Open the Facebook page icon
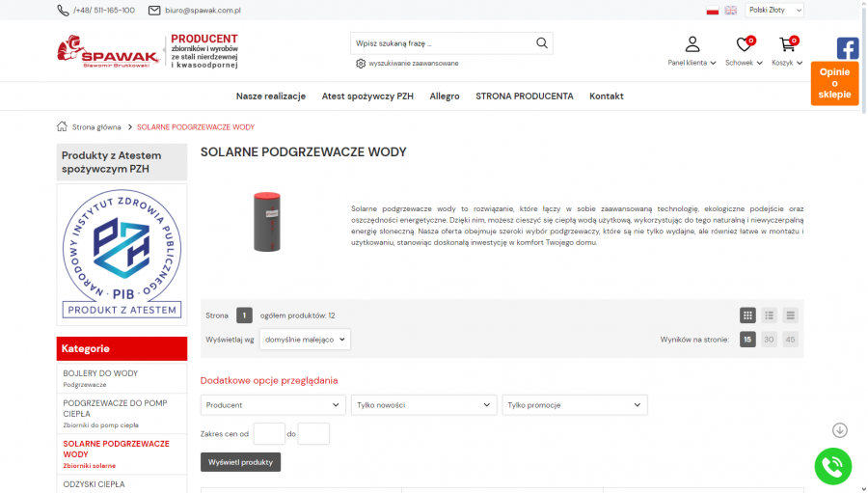 (848, 48)
